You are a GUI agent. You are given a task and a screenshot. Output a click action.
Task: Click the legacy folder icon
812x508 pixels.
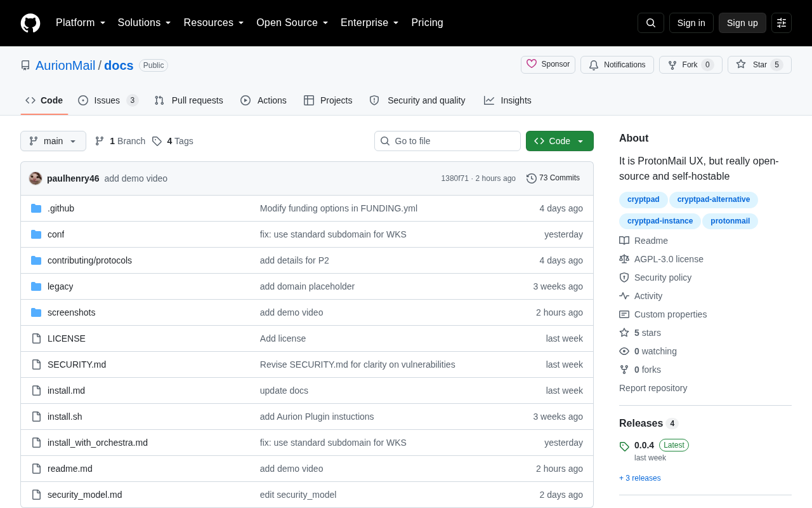(36, 286)
